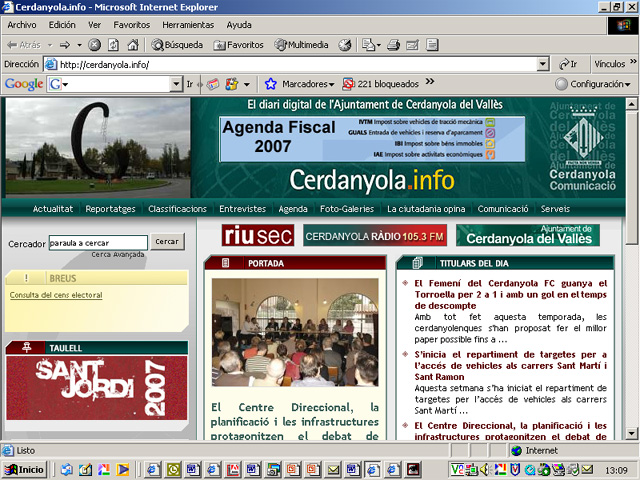640x480 pixels.
Task: Click the vertical scrollbar thumb
Action: 631,178
